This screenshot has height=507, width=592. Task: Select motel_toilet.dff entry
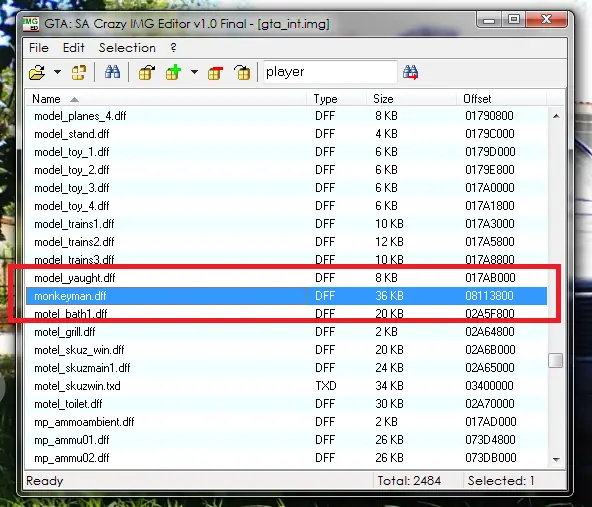286,404
